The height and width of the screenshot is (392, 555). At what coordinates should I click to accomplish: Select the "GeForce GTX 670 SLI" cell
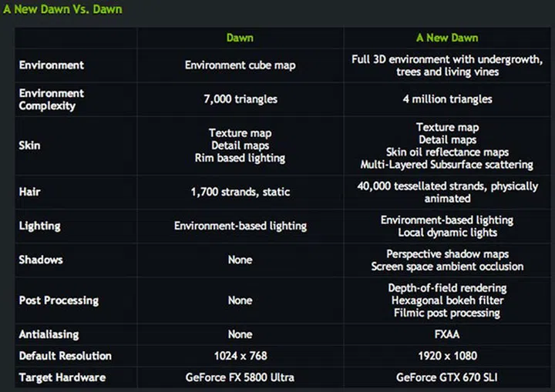tap(447, 377)
